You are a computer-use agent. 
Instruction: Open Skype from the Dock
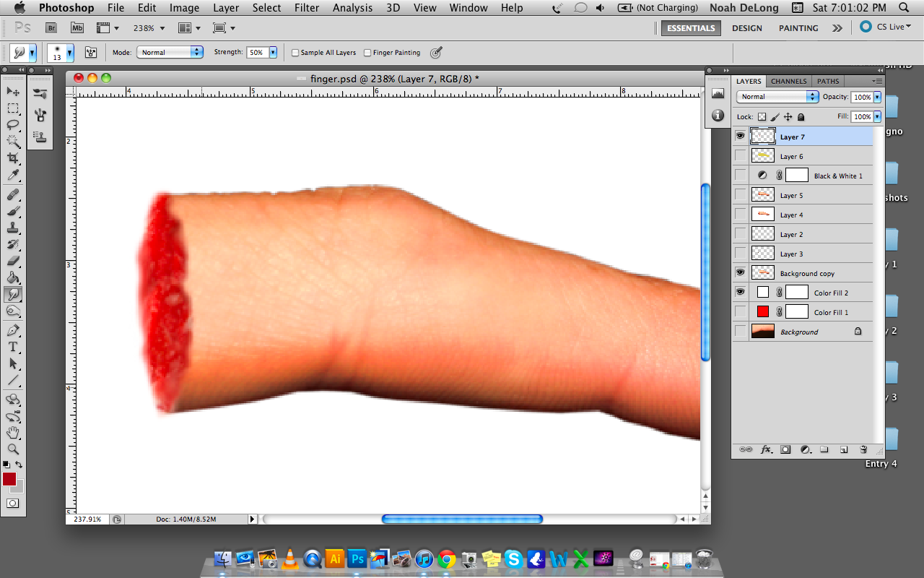(x=514, y=558)
